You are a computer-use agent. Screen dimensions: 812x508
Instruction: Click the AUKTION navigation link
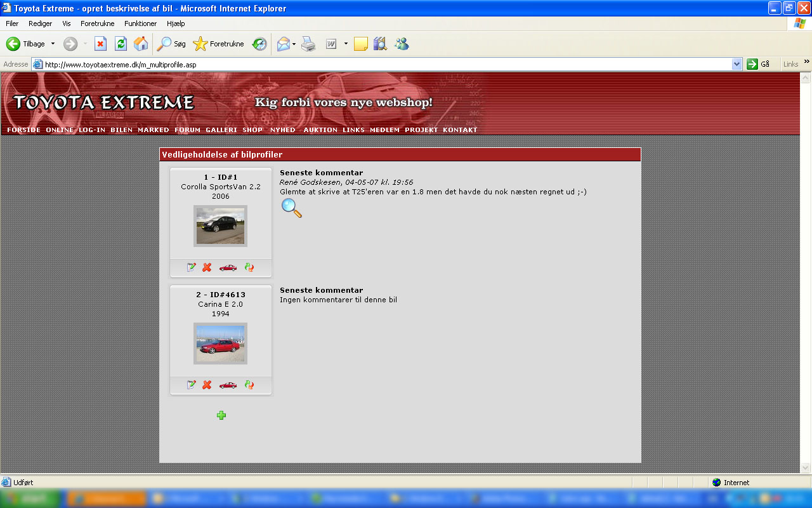pyautogui.click(x=320, y=130)
